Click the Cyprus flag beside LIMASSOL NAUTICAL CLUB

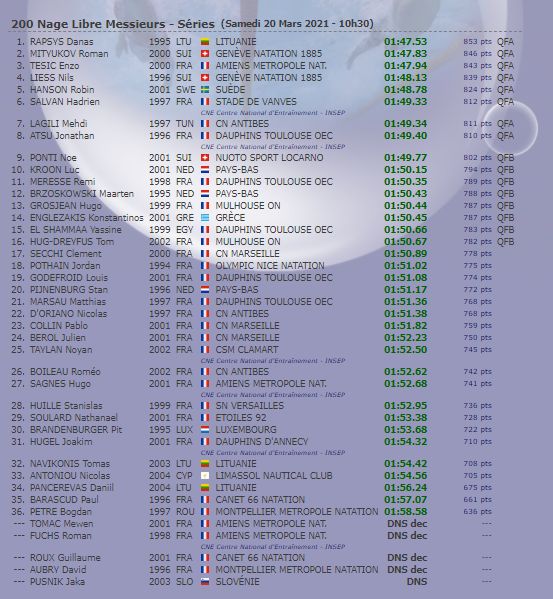(205, 476)
